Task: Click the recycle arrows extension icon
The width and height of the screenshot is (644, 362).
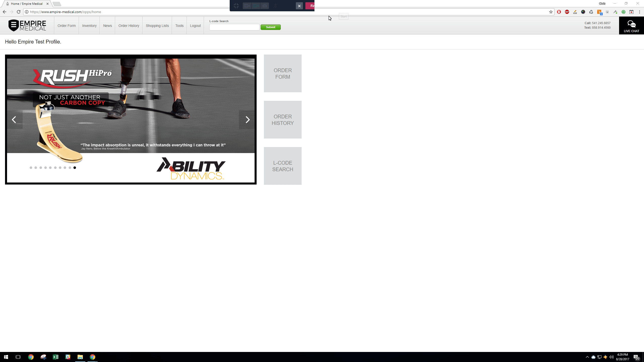Action: tap(591, 12)
